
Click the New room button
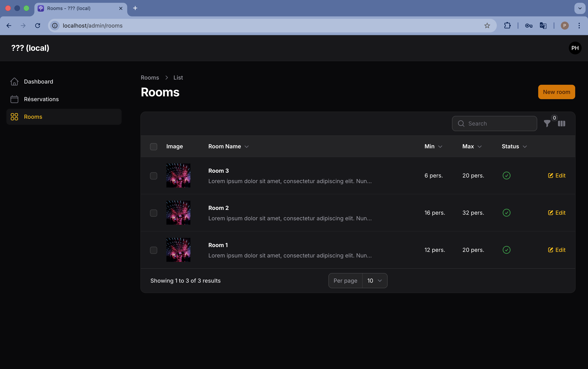556,92
